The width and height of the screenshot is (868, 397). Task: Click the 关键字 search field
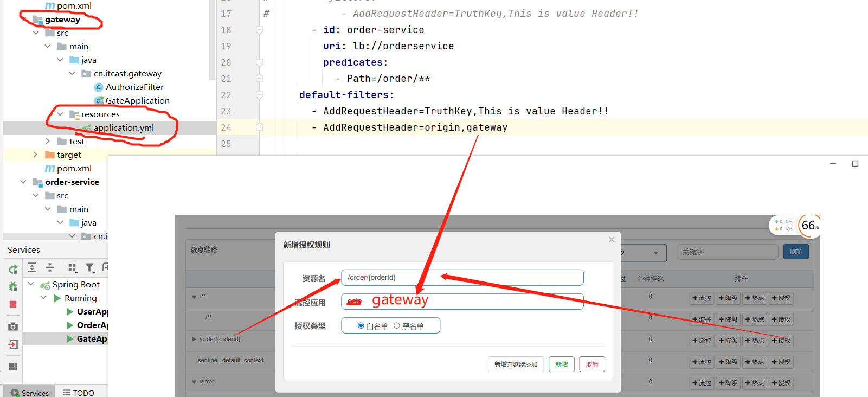[x=728, y=252]
